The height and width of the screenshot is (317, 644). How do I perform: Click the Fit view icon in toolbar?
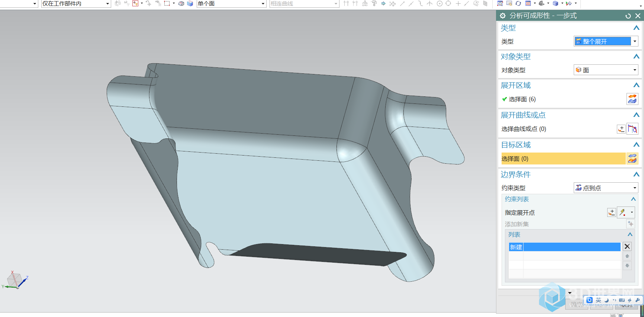pos(500,3)
